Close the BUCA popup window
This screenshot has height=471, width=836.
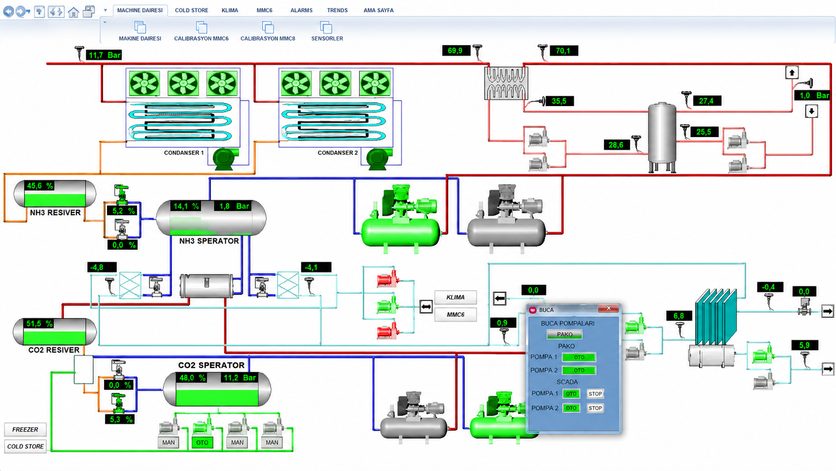click(x=607, y=309)
